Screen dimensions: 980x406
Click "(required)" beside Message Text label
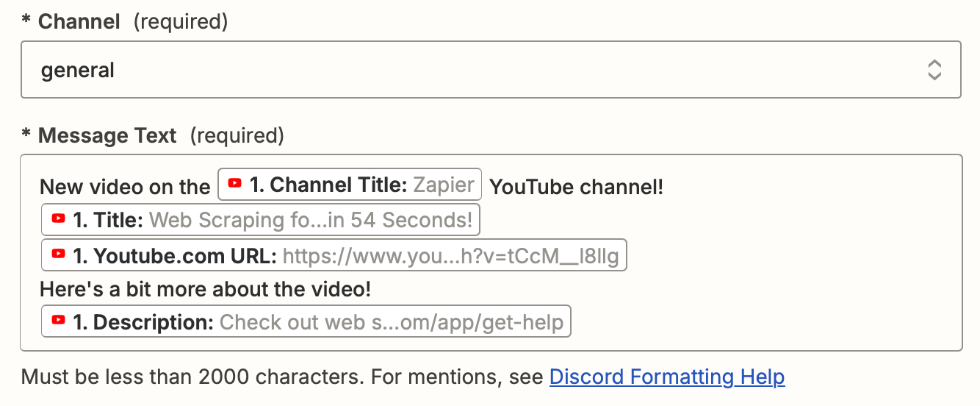[237, 135]
